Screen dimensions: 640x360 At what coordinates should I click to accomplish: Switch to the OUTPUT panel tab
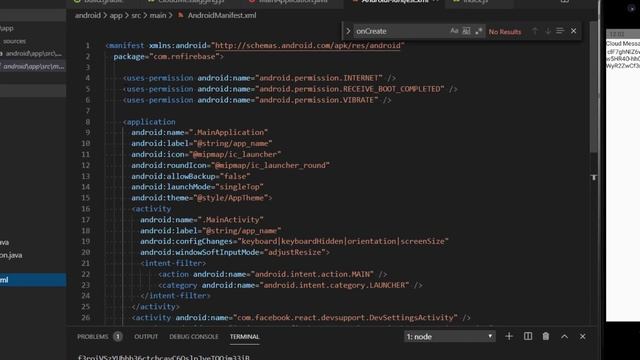[x=146, y=337]
